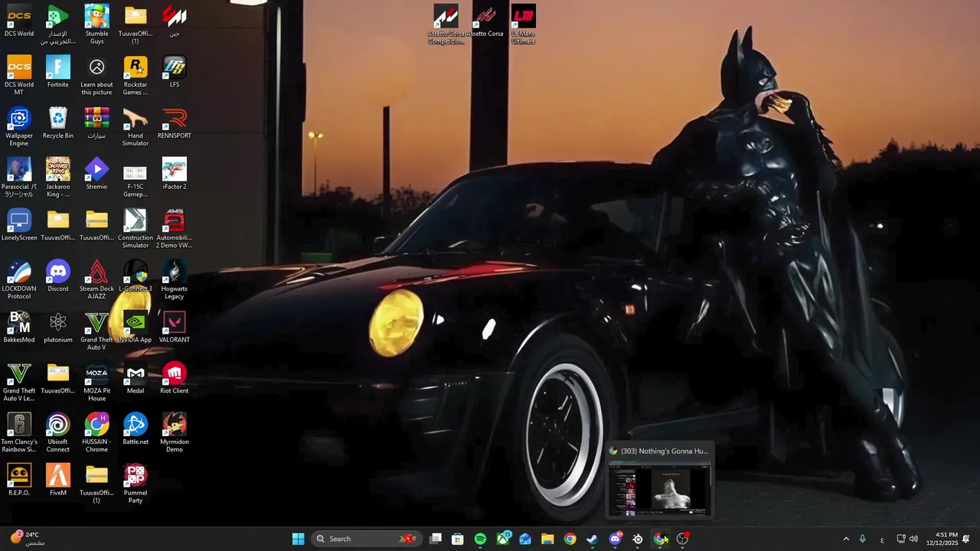Select the Chrome window preview thumbnail

click(x=660, y=490)
